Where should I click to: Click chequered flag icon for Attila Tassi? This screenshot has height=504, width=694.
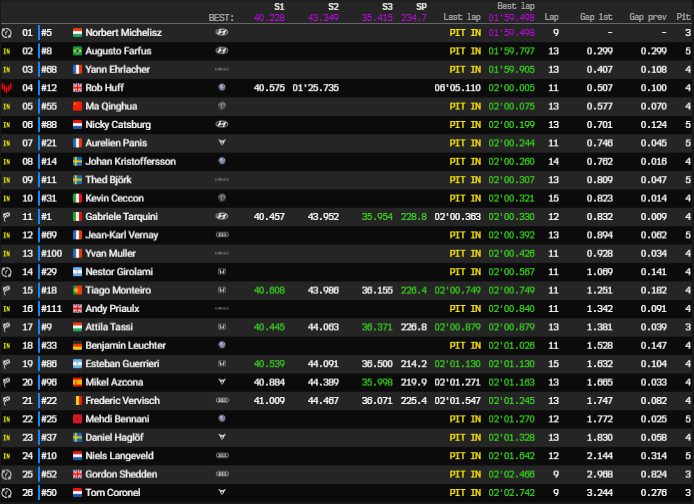click(7, 327)
